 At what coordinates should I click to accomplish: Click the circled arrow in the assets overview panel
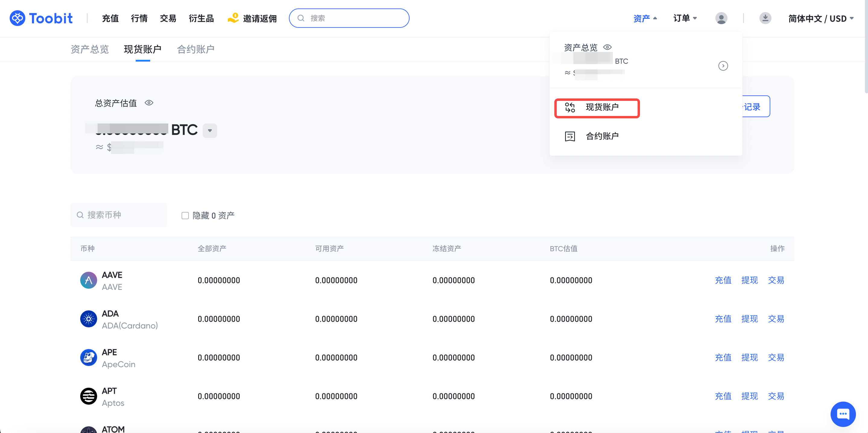(x=723, y=66)
